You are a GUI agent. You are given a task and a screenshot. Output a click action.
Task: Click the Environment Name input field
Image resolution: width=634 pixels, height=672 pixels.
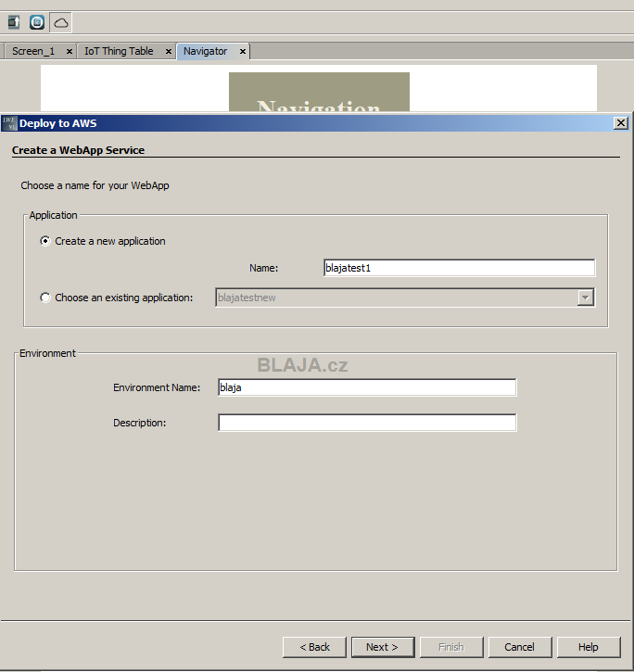coord(367,387)
